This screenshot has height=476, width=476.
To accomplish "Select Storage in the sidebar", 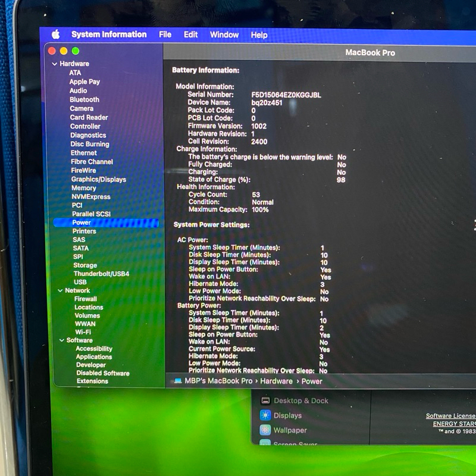I will (x=85, y=265).
